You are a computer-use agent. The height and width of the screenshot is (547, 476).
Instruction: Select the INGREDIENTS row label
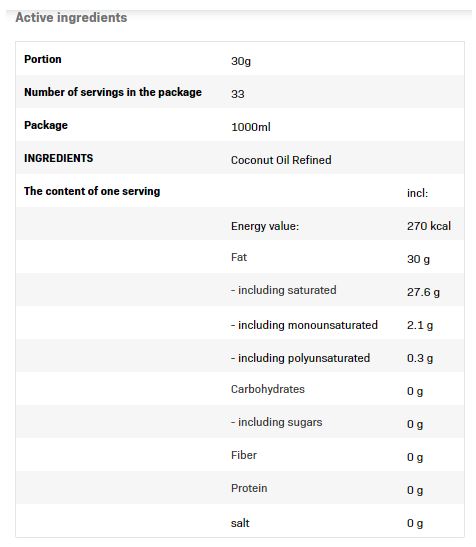[x=59, y=158]
